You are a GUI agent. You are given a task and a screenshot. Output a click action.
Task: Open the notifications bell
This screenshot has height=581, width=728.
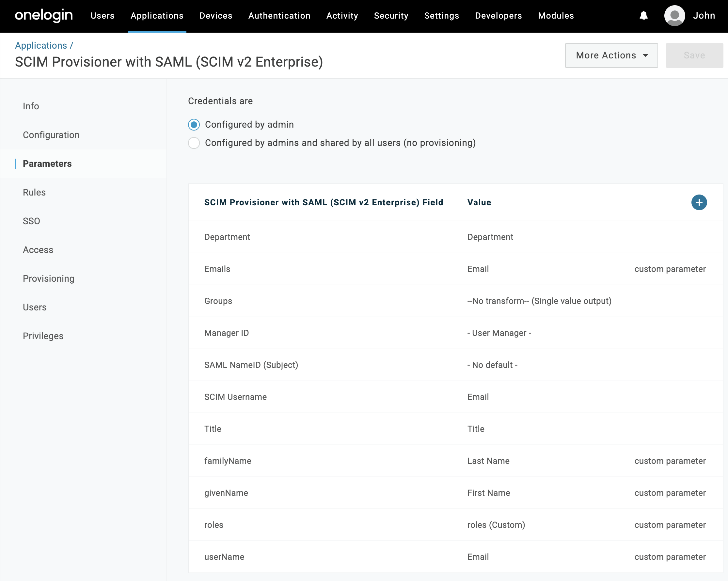(x=643, y=16)
